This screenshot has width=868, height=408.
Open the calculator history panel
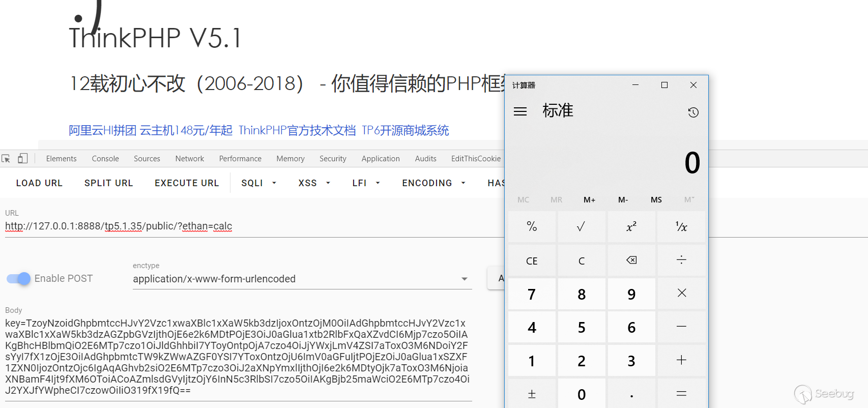coord(693,112)
